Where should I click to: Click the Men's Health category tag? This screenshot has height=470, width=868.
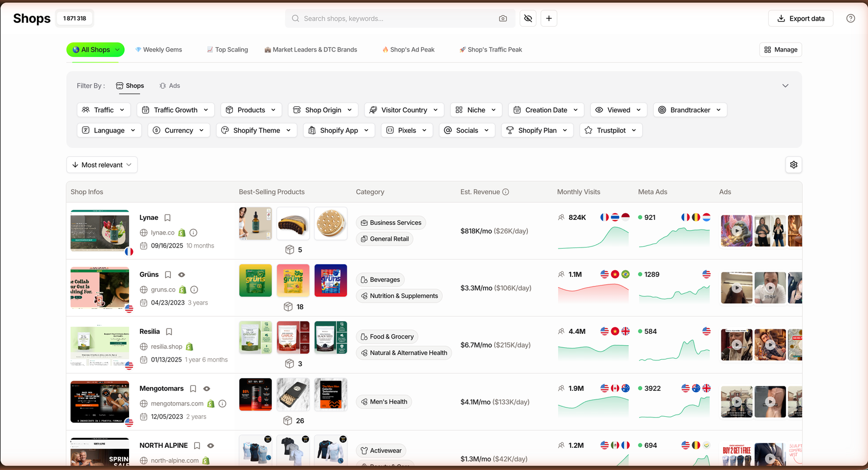point(384,402)
